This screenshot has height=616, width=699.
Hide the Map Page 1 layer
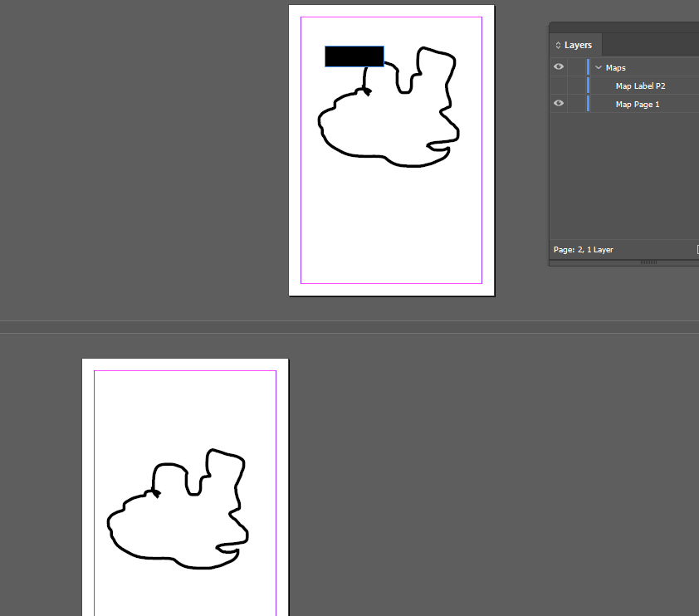point(558,103)
